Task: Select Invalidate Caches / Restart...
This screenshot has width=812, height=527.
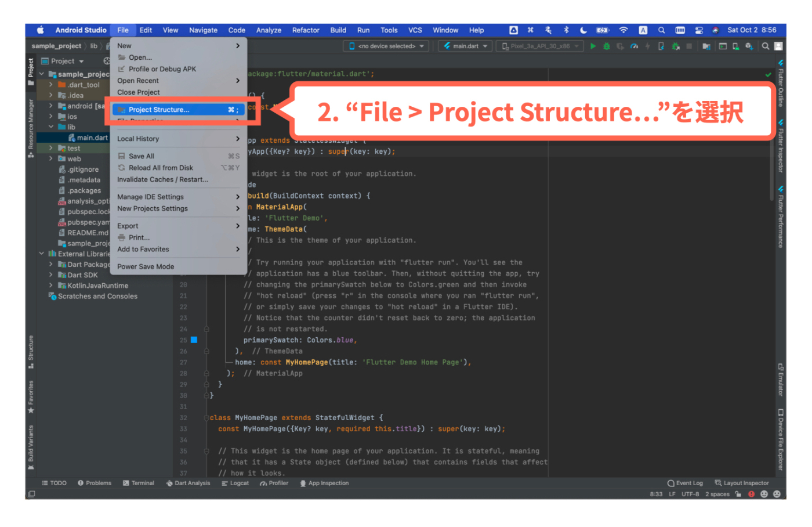Action: (x=179, y=180)
